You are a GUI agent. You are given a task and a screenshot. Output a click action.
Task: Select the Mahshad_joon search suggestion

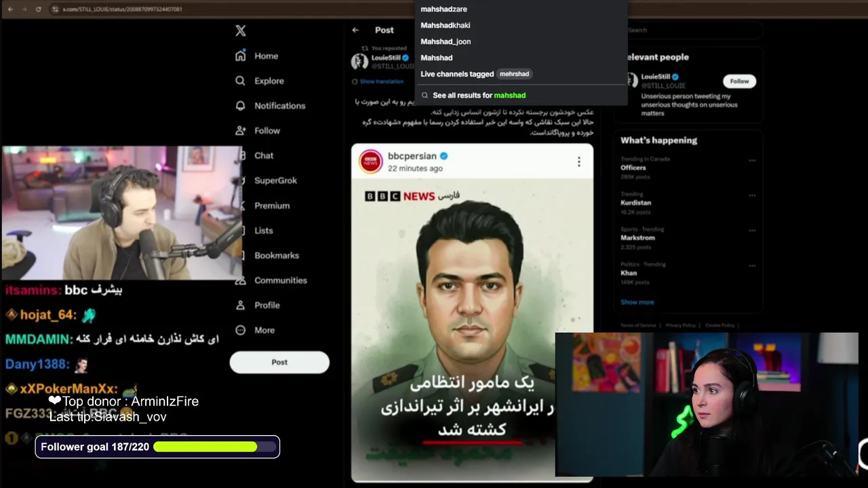446,41
